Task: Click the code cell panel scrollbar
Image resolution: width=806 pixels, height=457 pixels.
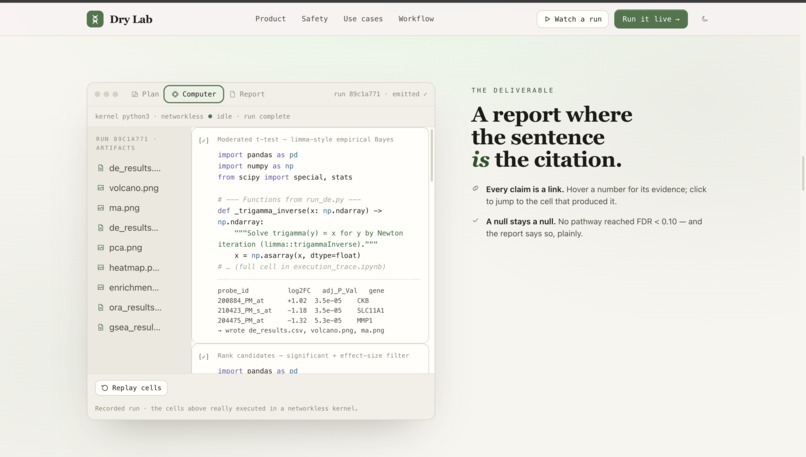Action: click(431, 155)
